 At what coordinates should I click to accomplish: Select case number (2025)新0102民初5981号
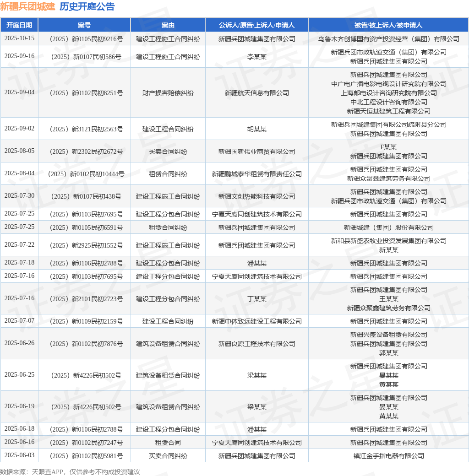point(86,456)
